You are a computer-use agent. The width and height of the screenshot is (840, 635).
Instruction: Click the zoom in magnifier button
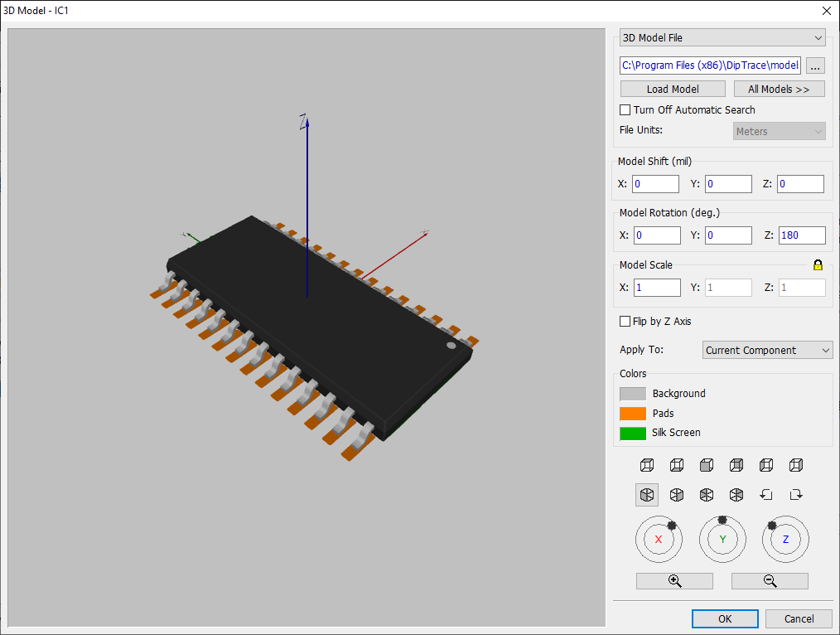[x=674, y=581]
